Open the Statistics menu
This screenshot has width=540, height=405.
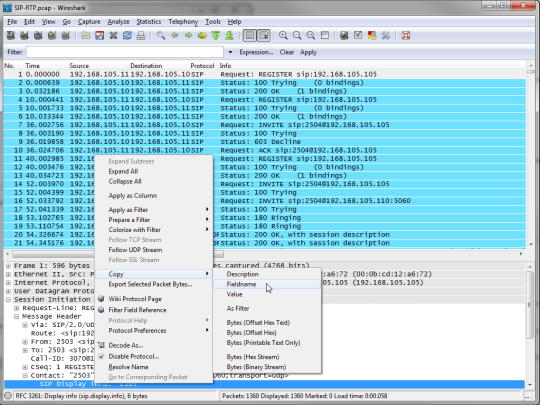[x=149, y=22]
